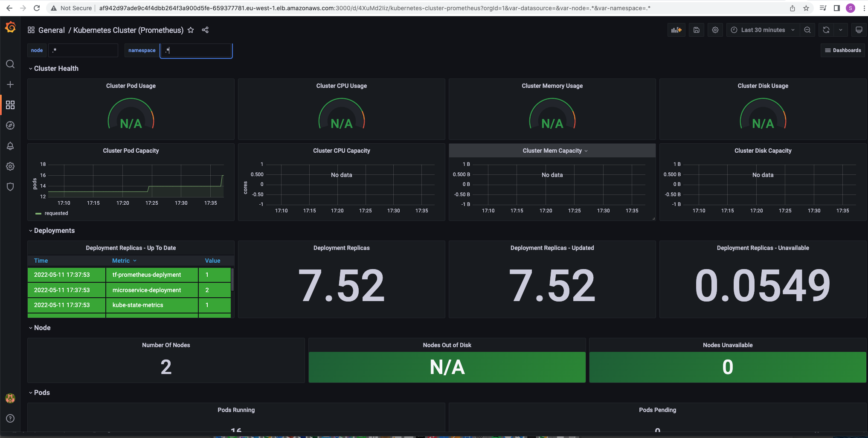
Task: Sort table by Metric column
Action: (124, 261)
